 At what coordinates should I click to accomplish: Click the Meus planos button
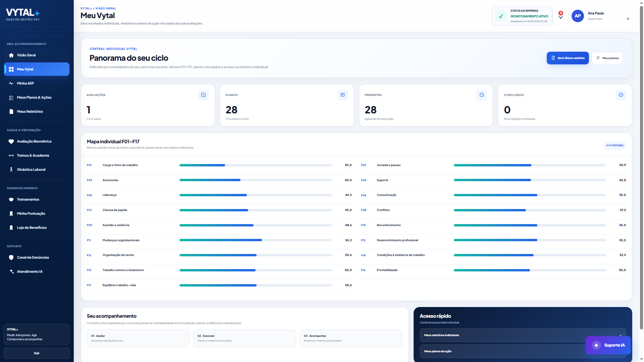pyautogui.click(x=607, y=58)
